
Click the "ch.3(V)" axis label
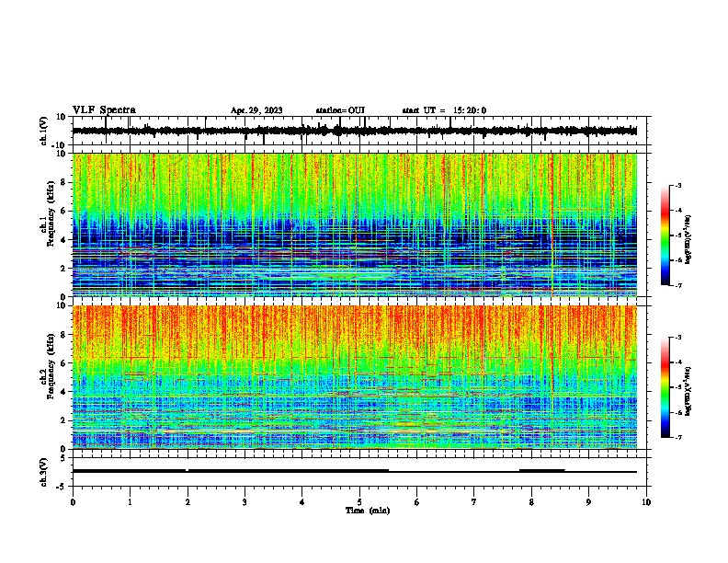(44, 473)
